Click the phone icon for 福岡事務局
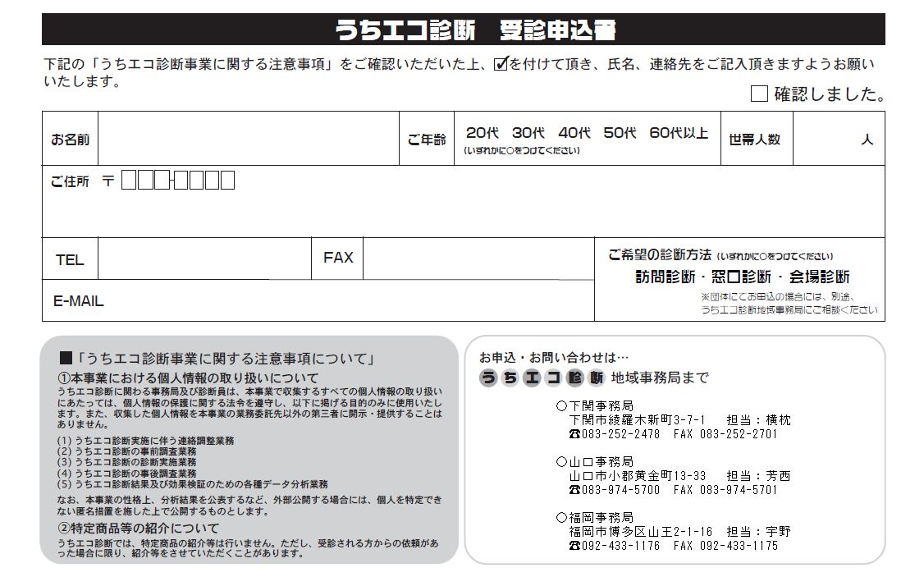This screenshot has height=586, width=924. [x=574, y=546]
